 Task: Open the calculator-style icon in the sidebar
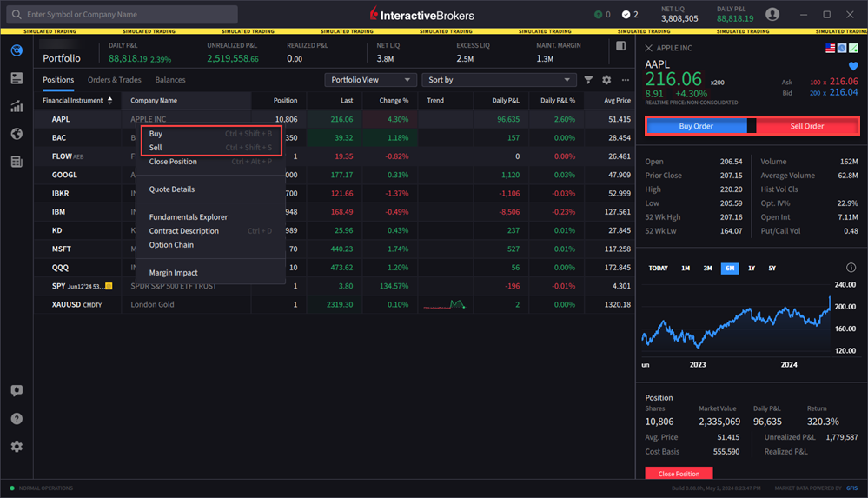click(17, 162)
